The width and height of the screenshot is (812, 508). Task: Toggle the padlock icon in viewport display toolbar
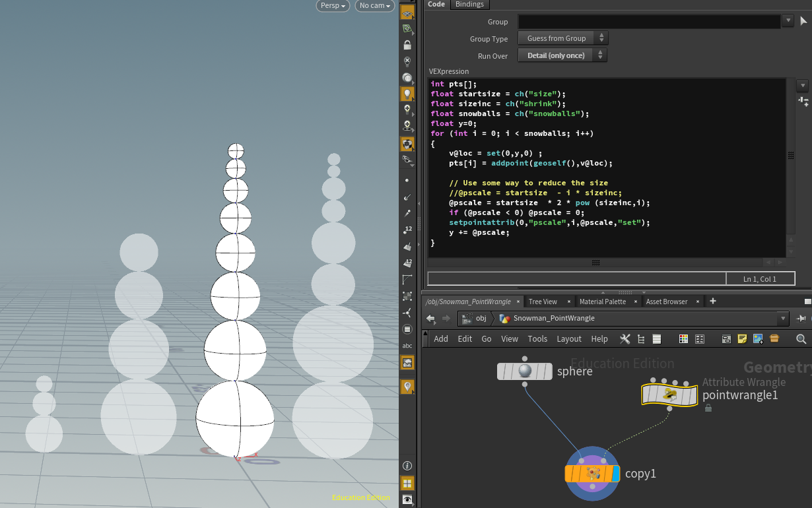tap(407, 45)
